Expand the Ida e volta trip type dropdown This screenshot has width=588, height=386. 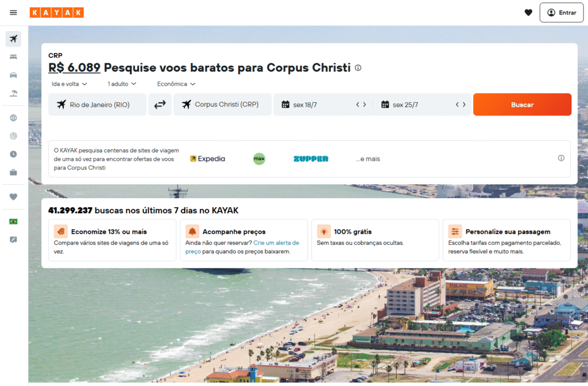point(69,84)
